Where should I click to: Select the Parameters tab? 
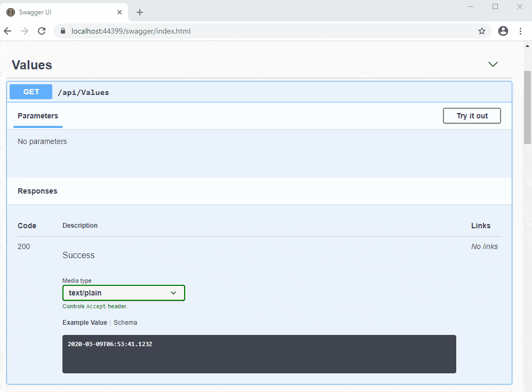click(38, 116)
